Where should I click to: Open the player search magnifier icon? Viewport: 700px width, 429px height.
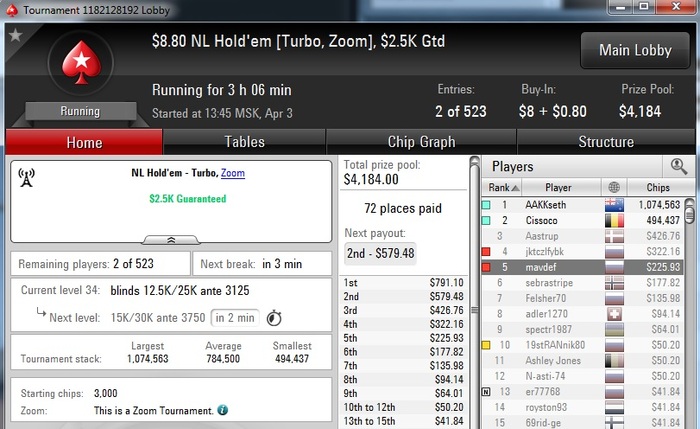pos(679,166)
